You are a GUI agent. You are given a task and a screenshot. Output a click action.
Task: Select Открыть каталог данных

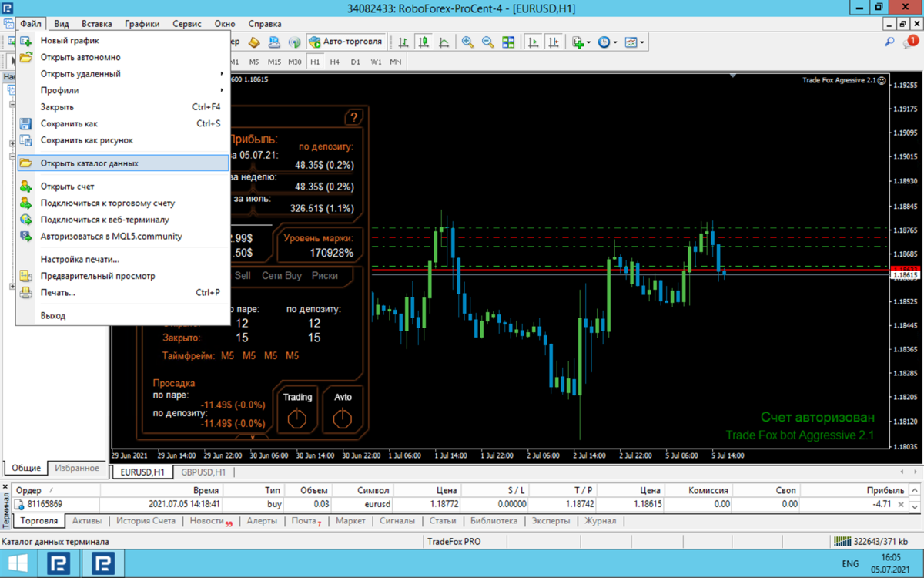[x=123, y=163]
